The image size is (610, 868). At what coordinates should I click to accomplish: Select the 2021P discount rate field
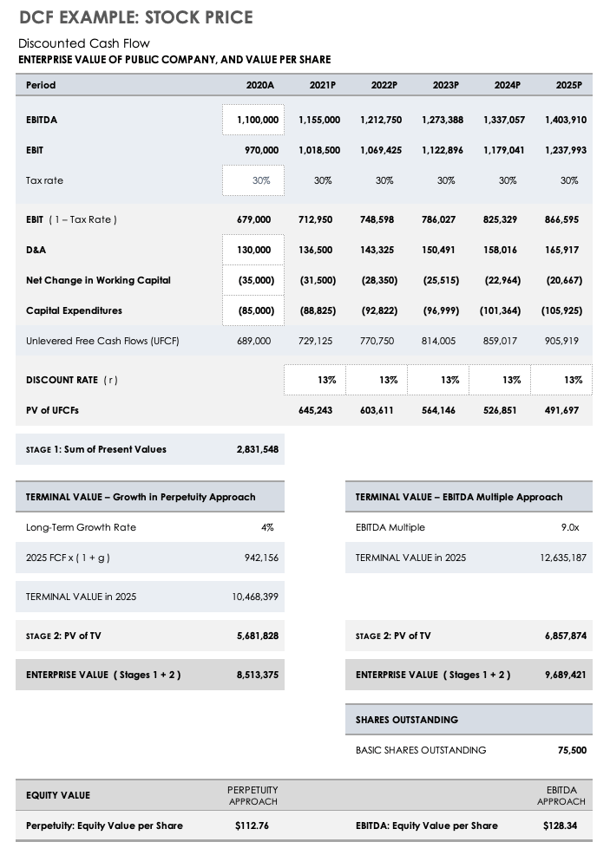point(314,380)
